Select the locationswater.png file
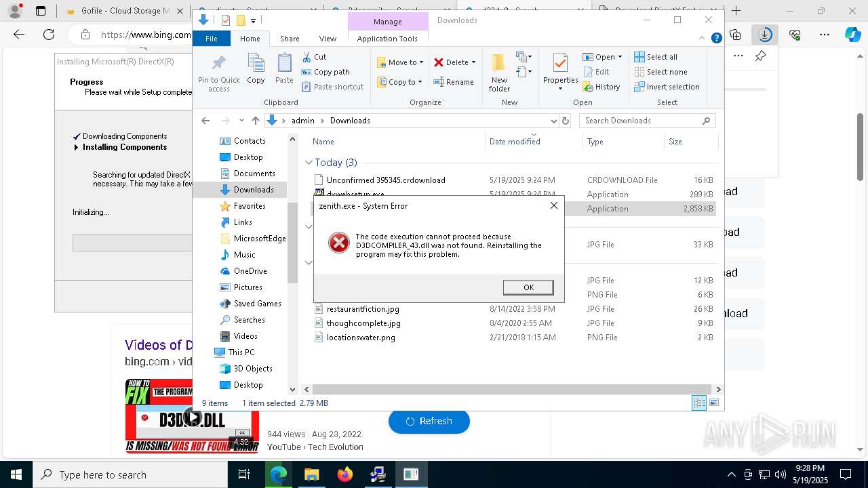 pos(361,338)
